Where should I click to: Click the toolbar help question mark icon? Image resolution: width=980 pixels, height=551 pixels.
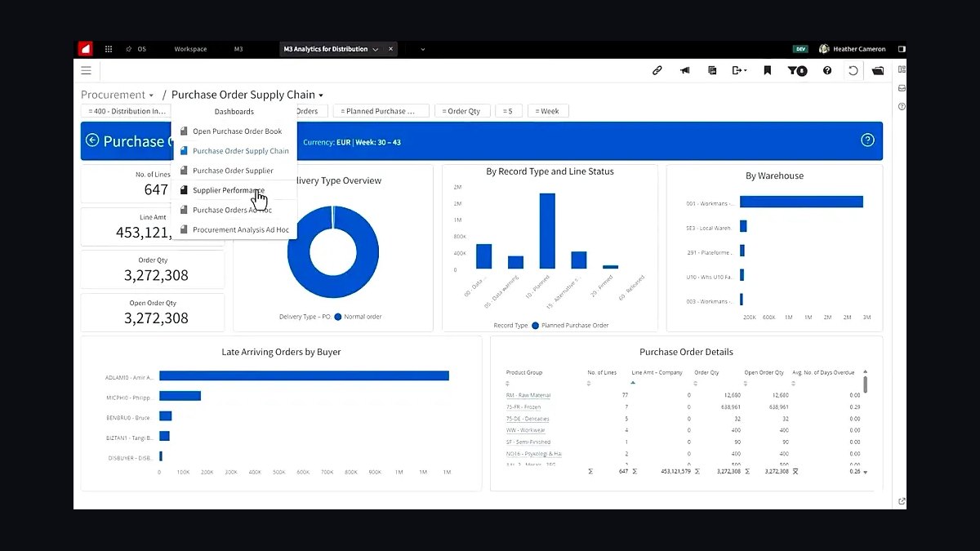pos(827,71)
